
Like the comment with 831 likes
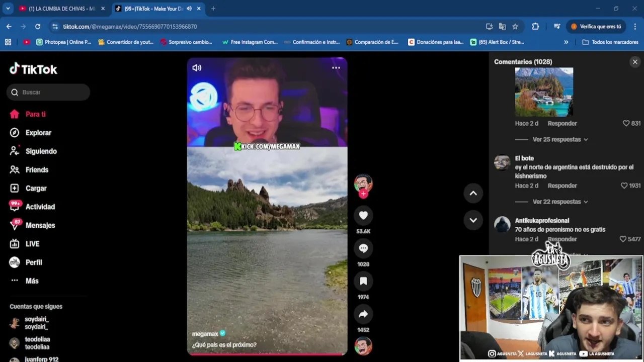click(x=626, y=123)
